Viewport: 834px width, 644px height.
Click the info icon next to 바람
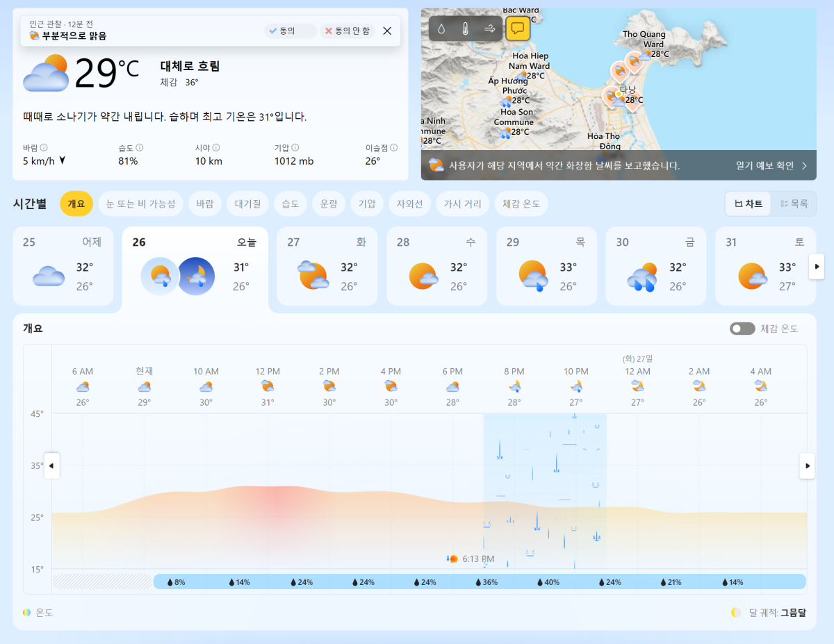(x=44, y=147)
